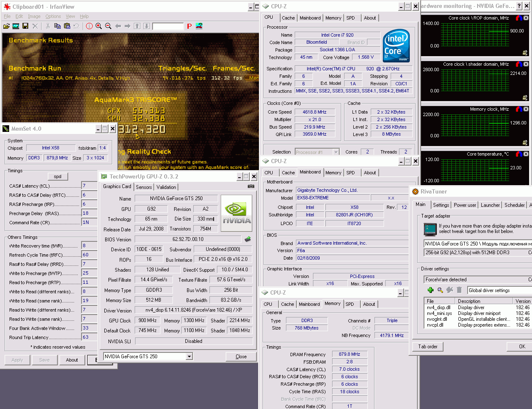532x409 pixels.
Task: Click the Close button in GPU-Z
Action: tap(241, 357)
